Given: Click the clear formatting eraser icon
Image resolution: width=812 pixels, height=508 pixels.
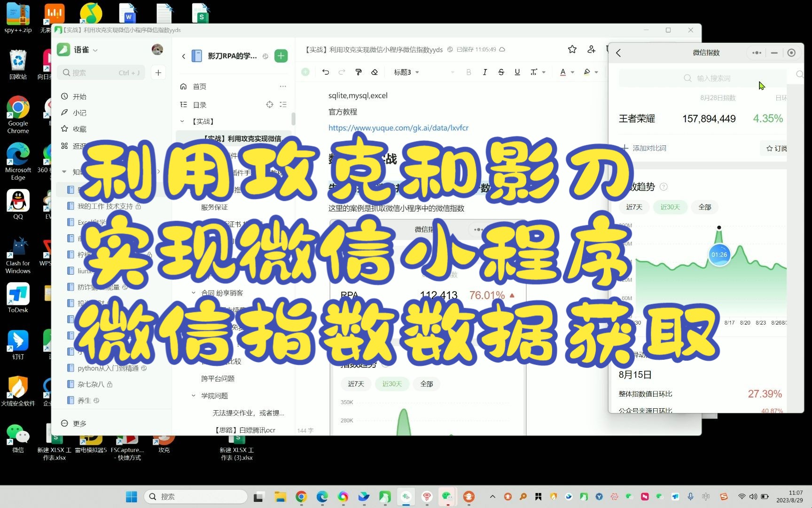Looking at the screenshot, I should point(375,72).
